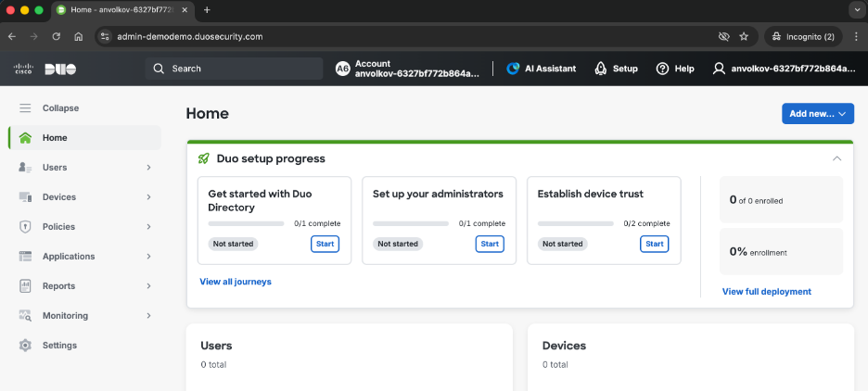The image size is (868, 391).
Task: Select Devices in the sidebar menu
Action: point(59,197)
